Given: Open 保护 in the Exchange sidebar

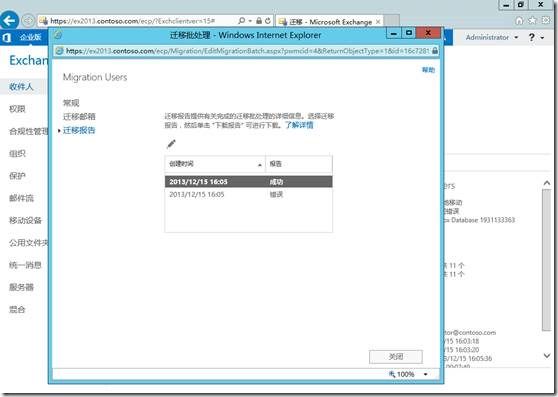Looking at the screenshot, I should coord(17,176).
